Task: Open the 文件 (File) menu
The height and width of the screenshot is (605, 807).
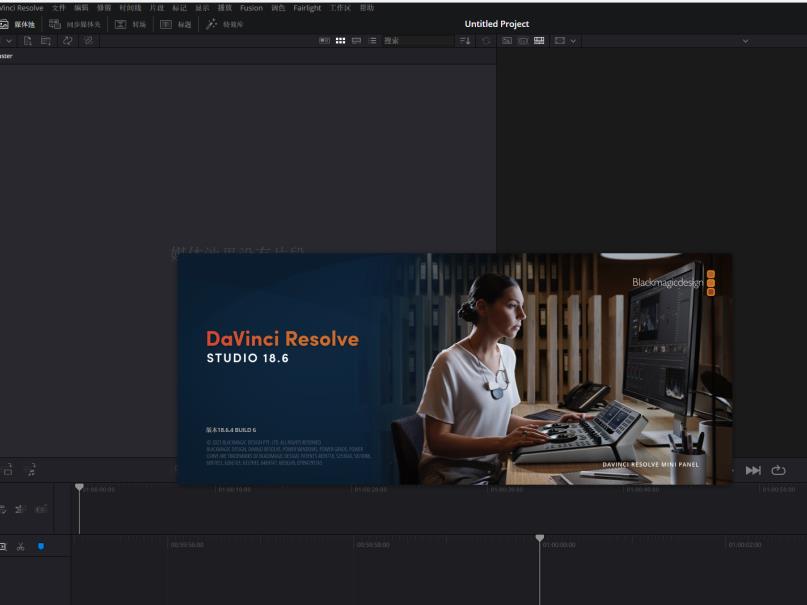Action: [59, 8]
